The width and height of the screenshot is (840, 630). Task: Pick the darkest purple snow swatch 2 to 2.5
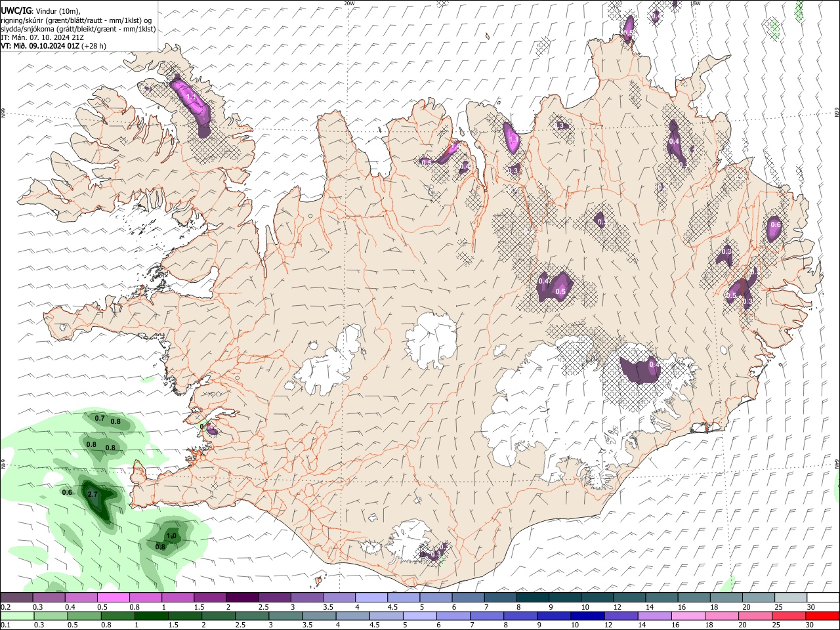(242, 597)
